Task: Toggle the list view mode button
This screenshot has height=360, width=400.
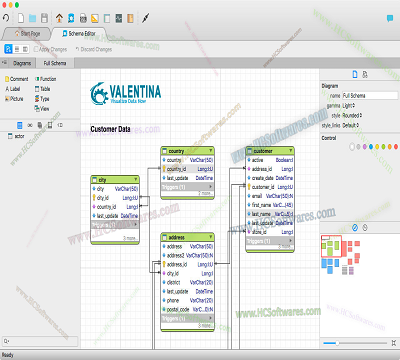Action: (x=17, y=49)
